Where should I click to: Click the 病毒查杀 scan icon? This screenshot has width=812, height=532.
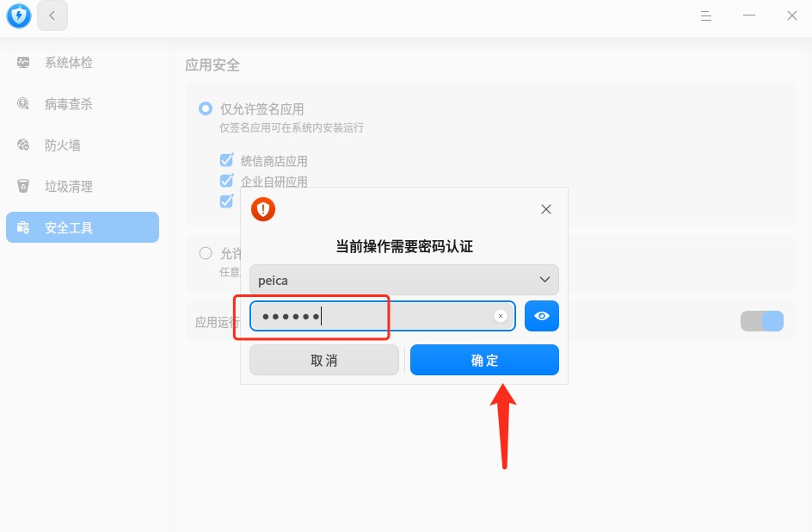[x=23, y=103]
